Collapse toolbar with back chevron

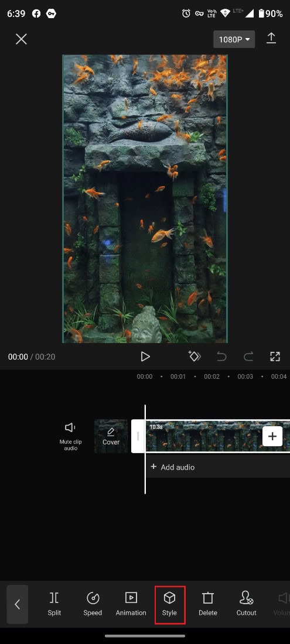tap(17, 604)
